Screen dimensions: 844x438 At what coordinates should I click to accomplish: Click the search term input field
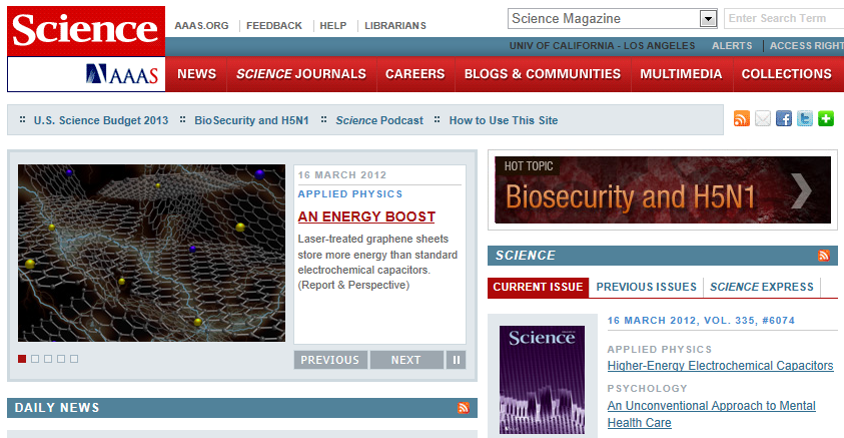784,19
